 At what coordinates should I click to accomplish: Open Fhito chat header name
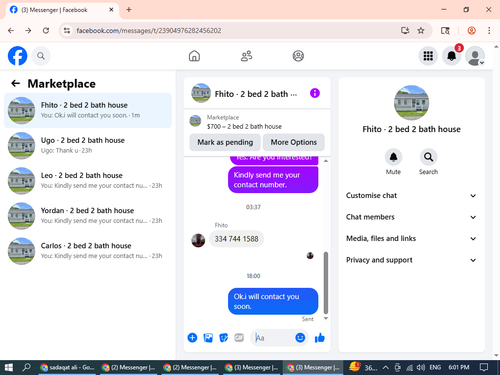pyautogui.click(x=256, y=94)
